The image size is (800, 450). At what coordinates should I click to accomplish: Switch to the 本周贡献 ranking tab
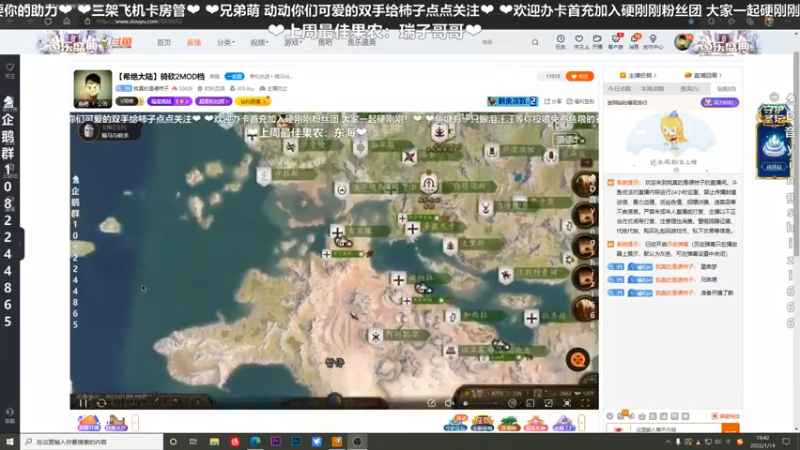[x=652, y=89]
